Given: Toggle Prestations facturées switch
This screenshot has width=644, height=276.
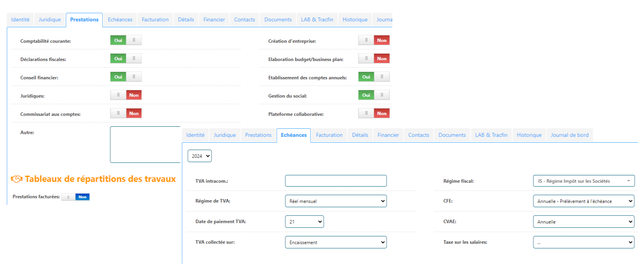Looking at the screenshot, I should coord(75,197).
